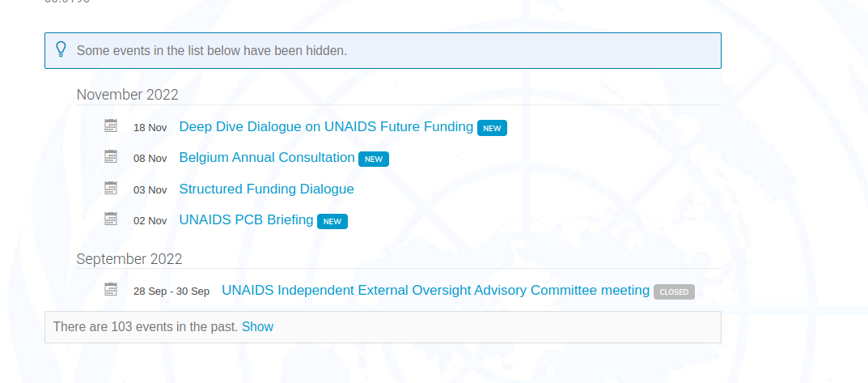Click the calendar icon beside 02 Nov
This screenshot has width=868, height=383.
[111, 219]
